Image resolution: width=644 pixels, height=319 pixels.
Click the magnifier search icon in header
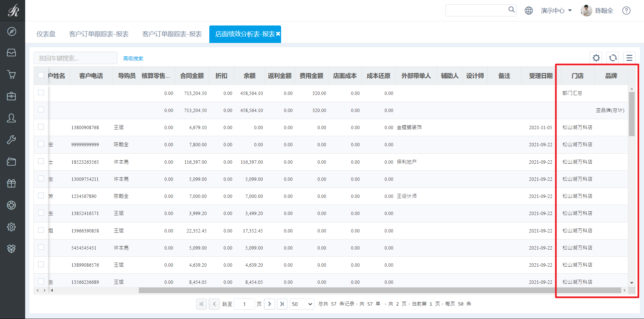(511, 10)
